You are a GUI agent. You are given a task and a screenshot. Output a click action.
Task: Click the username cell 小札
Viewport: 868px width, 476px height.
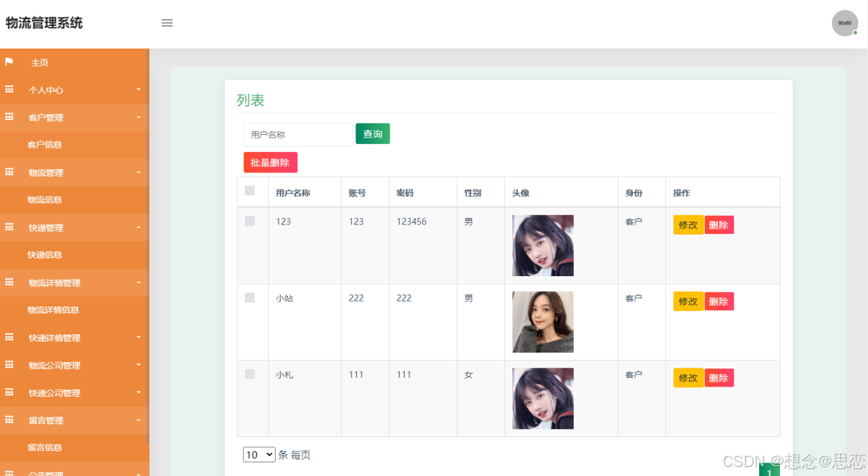(x=285, y=375)
